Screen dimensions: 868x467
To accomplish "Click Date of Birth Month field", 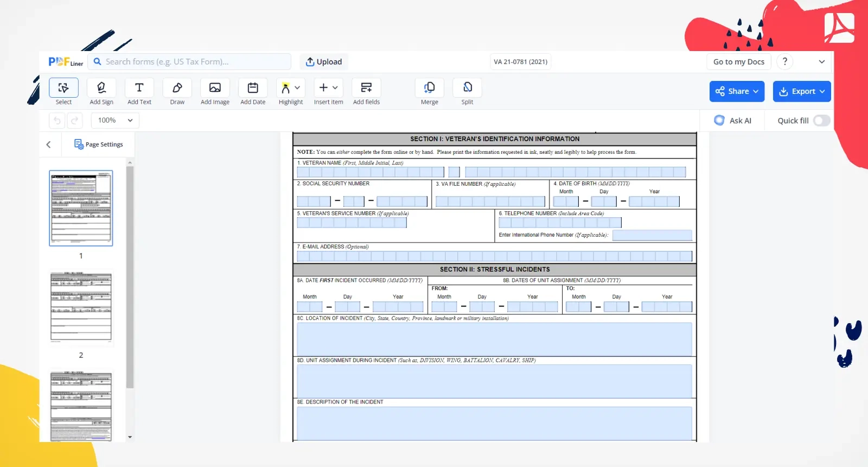I will pos(566,201).
